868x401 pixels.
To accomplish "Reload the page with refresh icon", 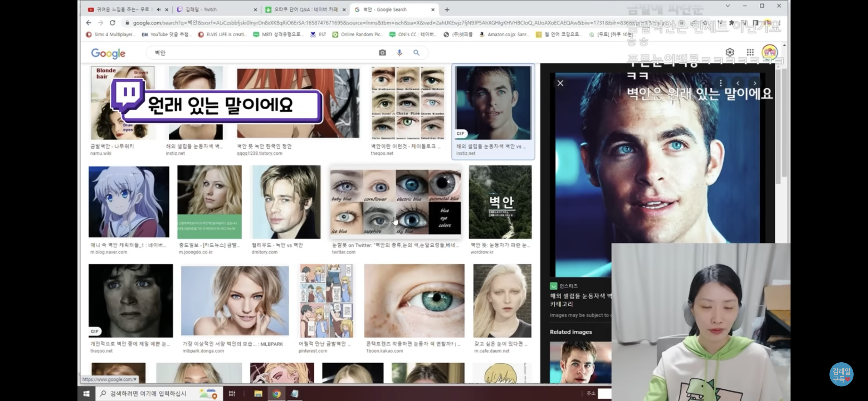I will pos(112,23).
